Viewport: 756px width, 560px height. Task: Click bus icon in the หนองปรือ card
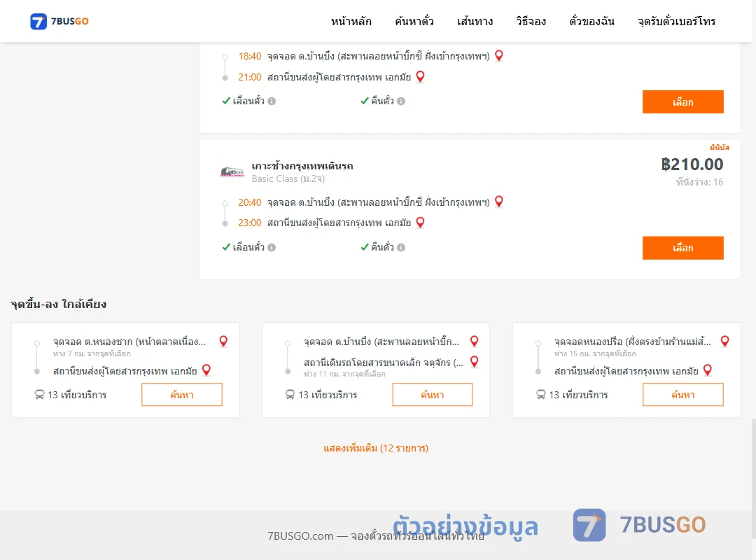tap(541, 395)
